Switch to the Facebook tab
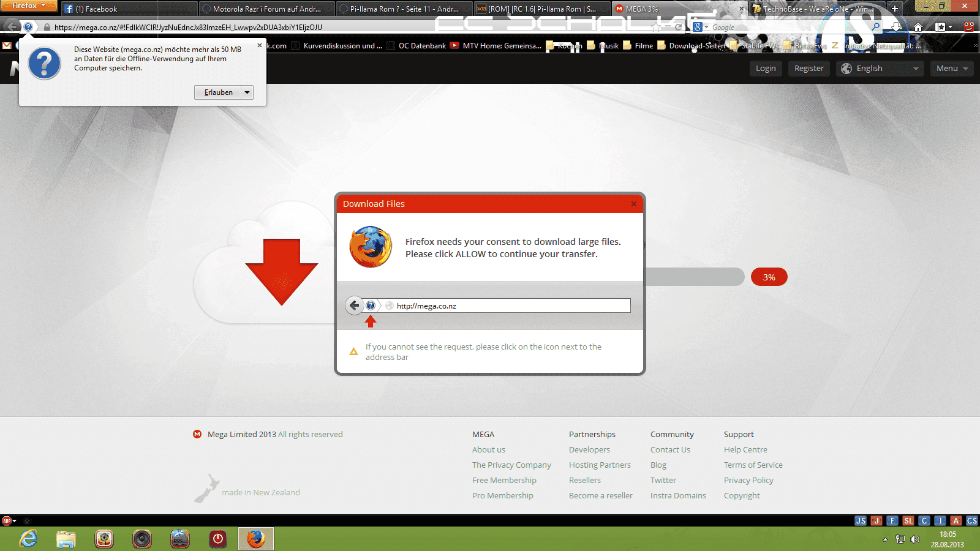 [129, 9]
